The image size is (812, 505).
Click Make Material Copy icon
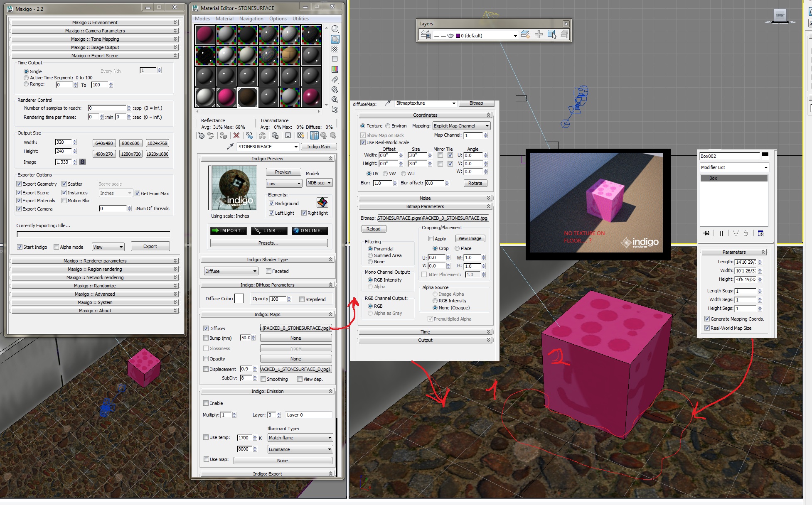(x=249, y=135)
